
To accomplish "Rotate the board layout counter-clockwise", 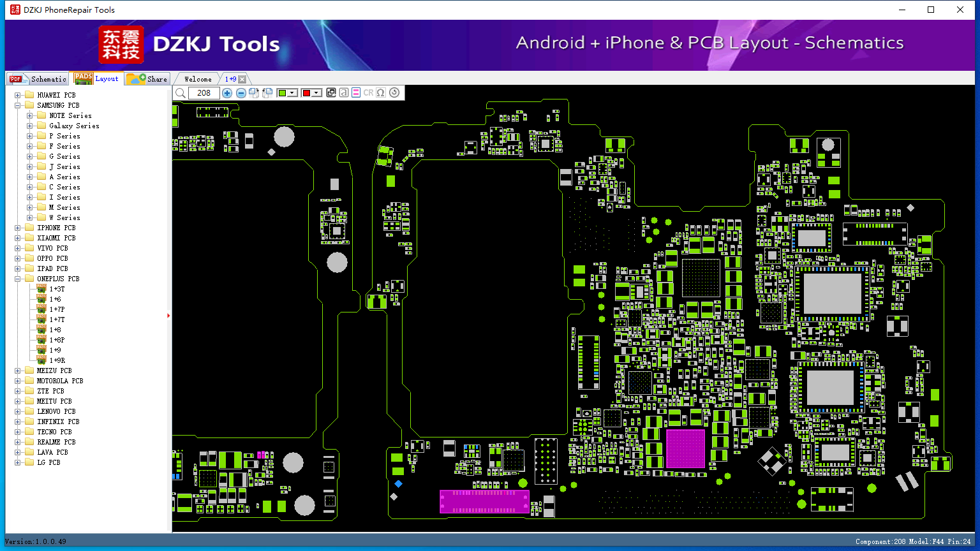I will point(267,93).
